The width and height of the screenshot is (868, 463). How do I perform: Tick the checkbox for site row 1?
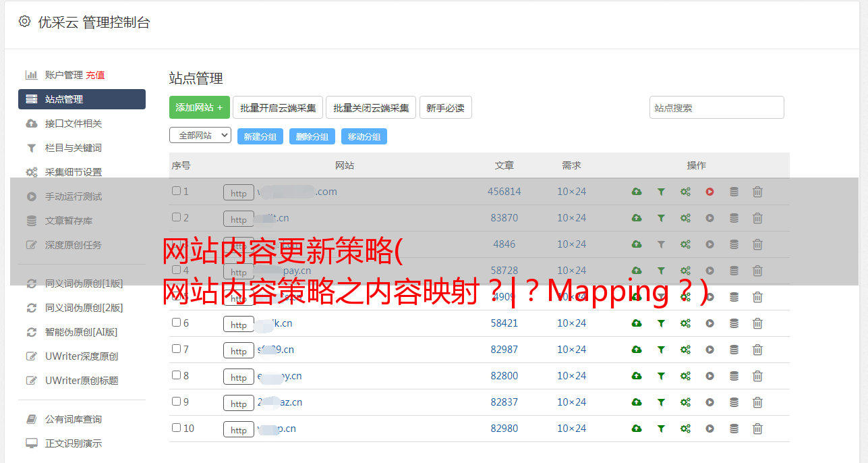coord(176,191)
